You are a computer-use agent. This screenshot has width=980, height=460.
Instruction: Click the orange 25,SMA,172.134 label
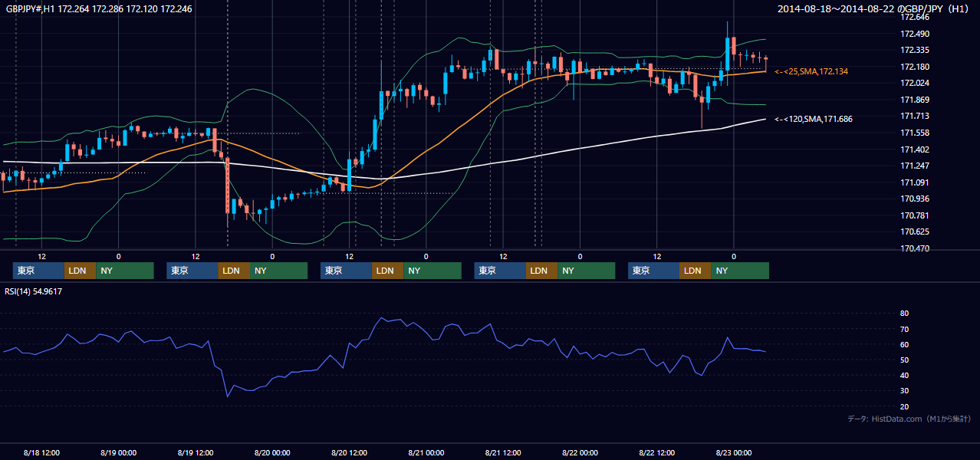pyautogui.click(x=811, y=71)
